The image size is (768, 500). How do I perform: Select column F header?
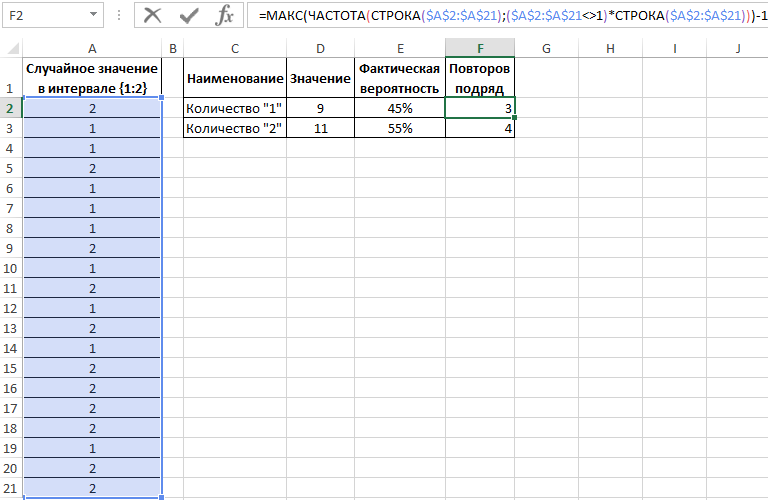coord(480,49)
